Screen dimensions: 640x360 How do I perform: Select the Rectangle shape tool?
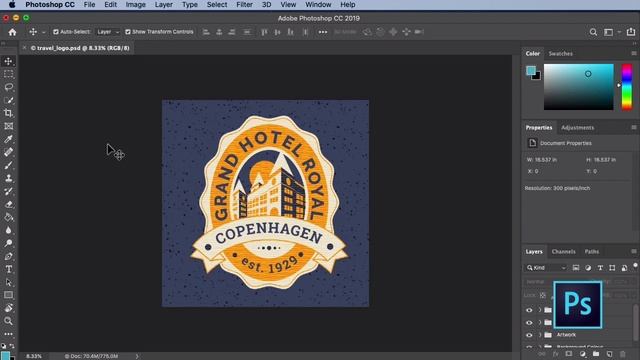[x=8, y=295]
